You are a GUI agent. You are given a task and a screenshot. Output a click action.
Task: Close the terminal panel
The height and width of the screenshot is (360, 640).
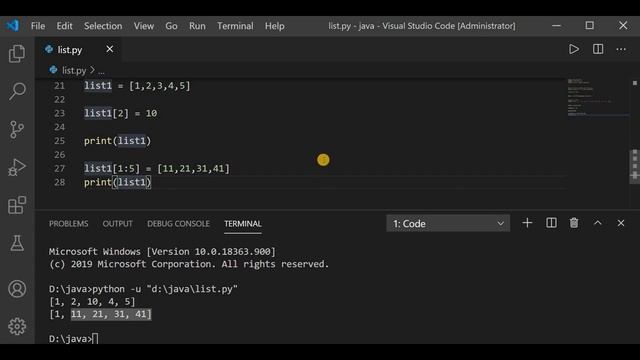(x=621, y=223)
